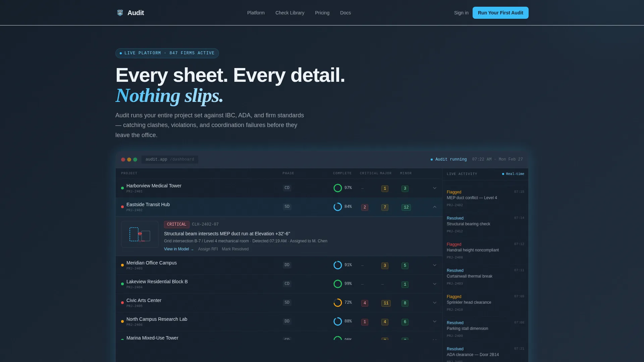Click Eastside major count badge 7

[x=385, y=207]
